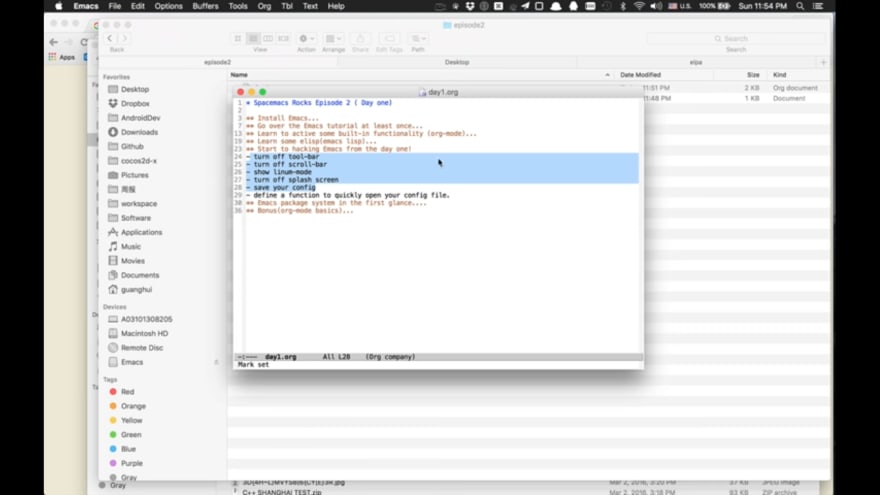Click Finder Share button
This screenshot has height=495, width=880.
coord(360,38)
